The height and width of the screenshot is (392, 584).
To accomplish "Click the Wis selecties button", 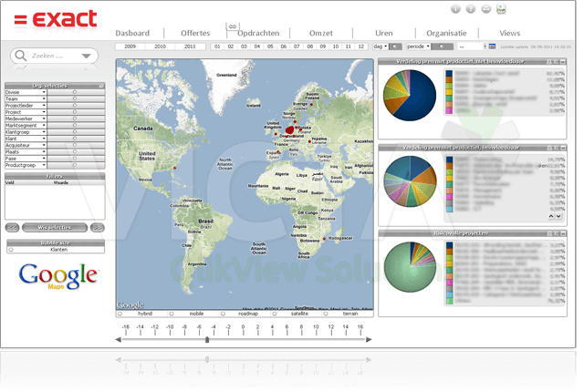I will pyautogui.click(x=55, y=227).
